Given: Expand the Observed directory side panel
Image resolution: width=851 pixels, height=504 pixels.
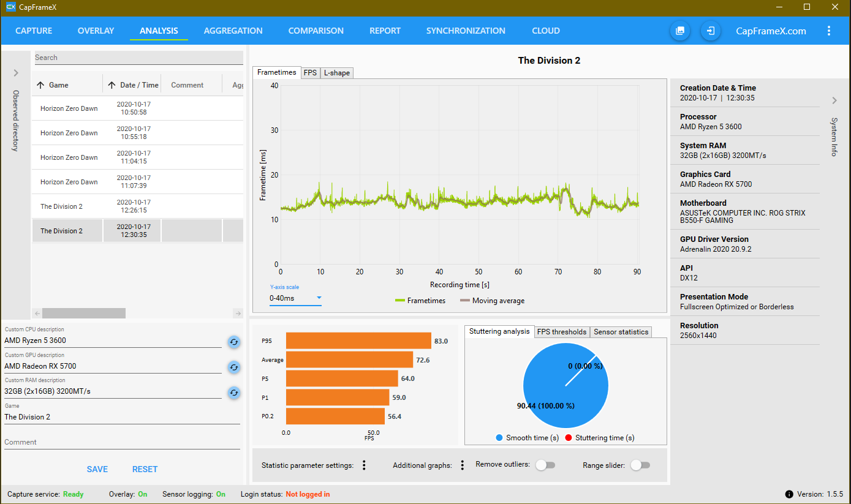Looking at the screenshot, I should [16, 73].
